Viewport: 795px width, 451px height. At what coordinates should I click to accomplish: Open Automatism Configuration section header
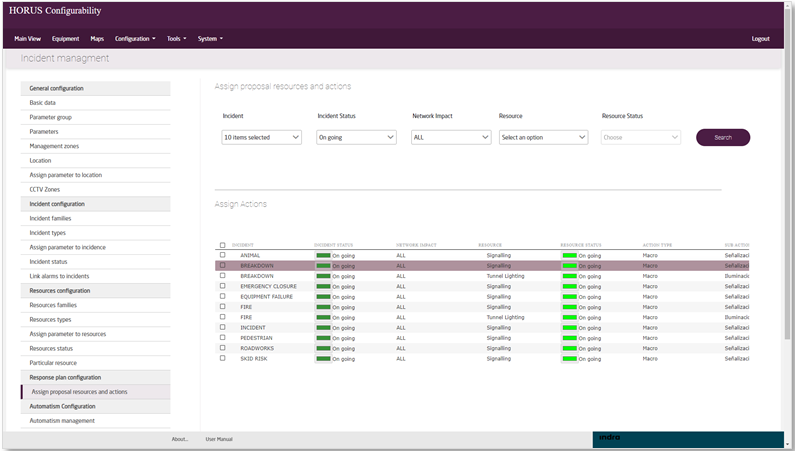pyautogui.click(x=95, y=406)
